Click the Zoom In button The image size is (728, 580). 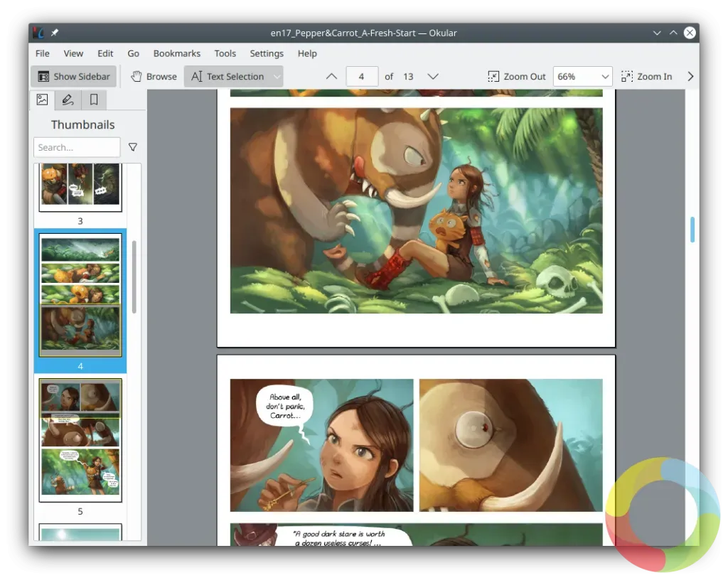click(647, 77)
